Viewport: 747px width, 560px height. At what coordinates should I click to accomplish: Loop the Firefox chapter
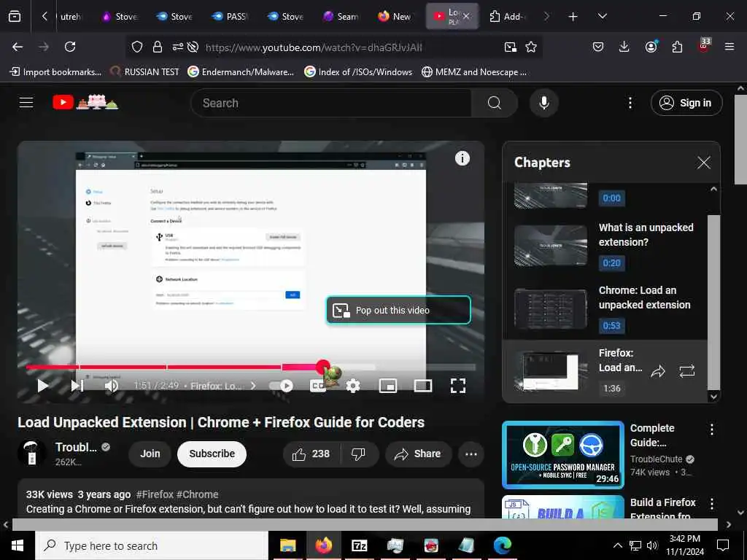point(686,371)
